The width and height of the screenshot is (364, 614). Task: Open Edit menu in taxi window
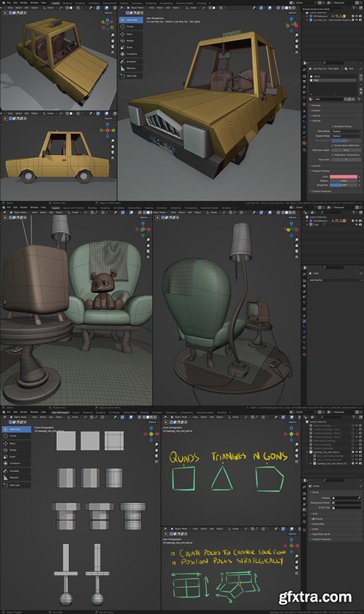pyautogui.click(x=15, y=3)
